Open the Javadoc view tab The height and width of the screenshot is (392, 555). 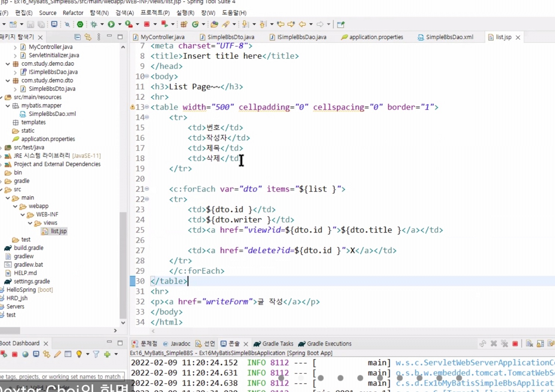(x=177, y=344)
